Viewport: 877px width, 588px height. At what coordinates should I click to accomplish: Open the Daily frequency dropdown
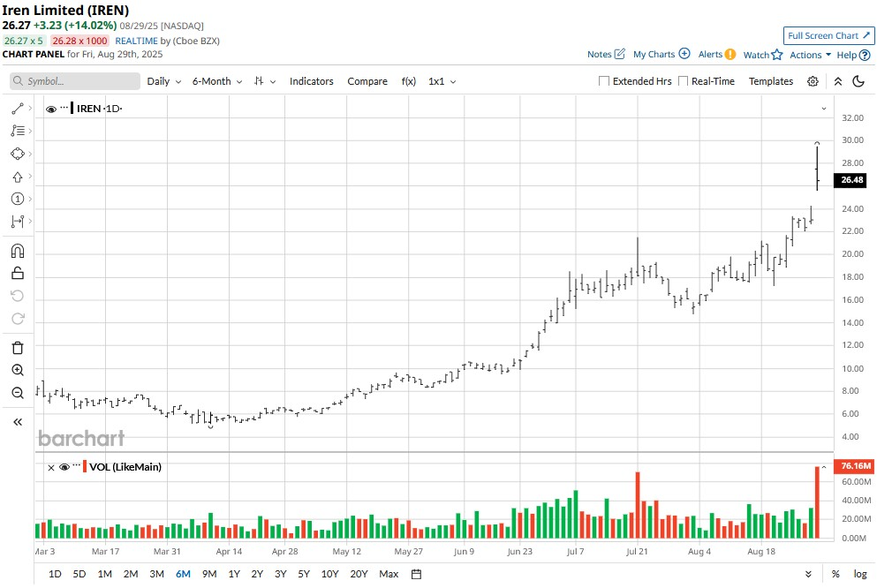click(164, 81)
